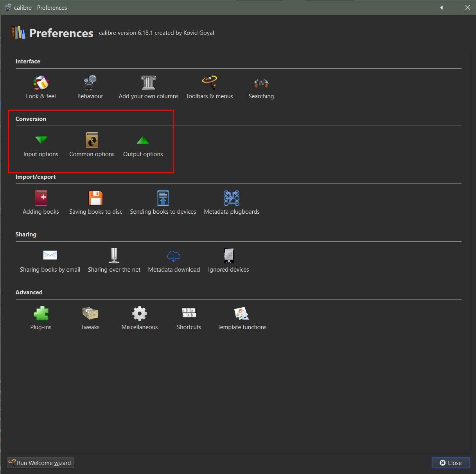This screenshot has height=474, width=476.
Task: Open Template functions preferences
Action: tap(242, 319)
